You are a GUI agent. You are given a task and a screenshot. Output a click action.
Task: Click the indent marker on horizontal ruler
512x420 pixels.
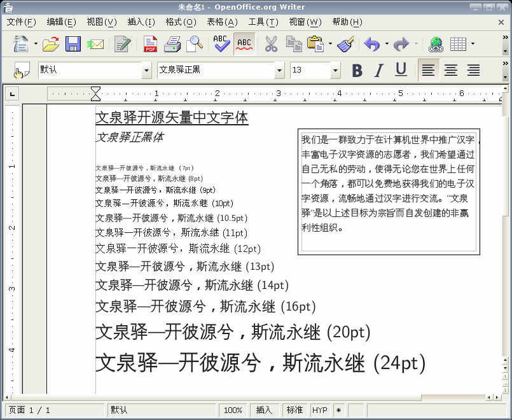tap(95, 94)
